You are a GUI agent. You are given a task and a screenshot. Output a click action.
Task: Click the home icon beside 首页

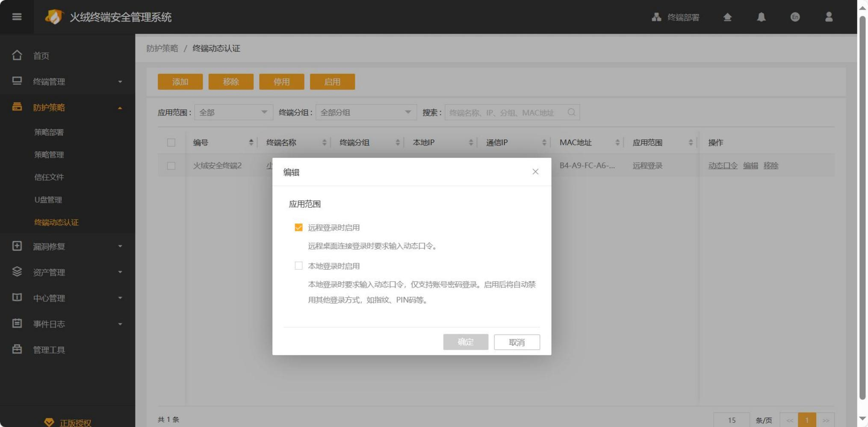(x=17, y=55)
